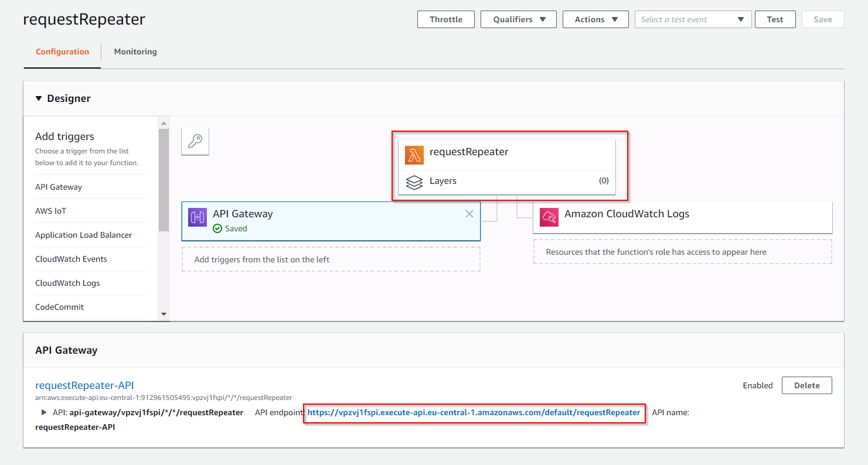Add an Application Load Balancer trigger

[83, 234]
